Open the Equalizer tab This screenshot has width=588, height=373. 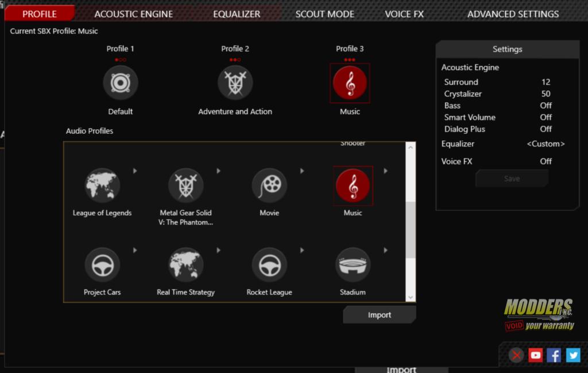pyautogui.click(x=237, y=14)
